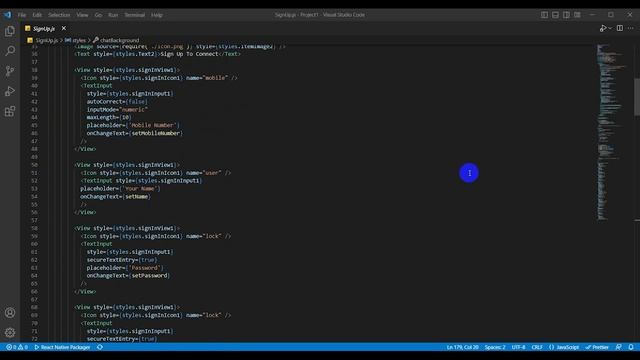The image size is (640, 360).
Task: Open the Search view in activity bar
Action: [x=10, y=51]
